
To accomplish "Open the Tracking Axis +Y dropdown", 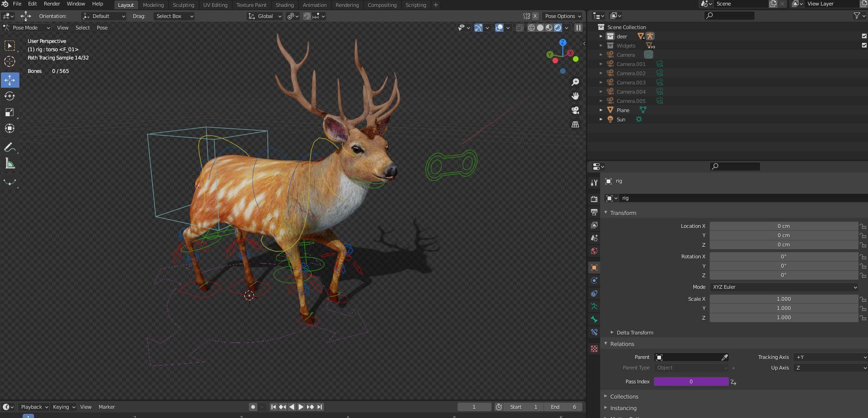I will click(x=830, y=357).
